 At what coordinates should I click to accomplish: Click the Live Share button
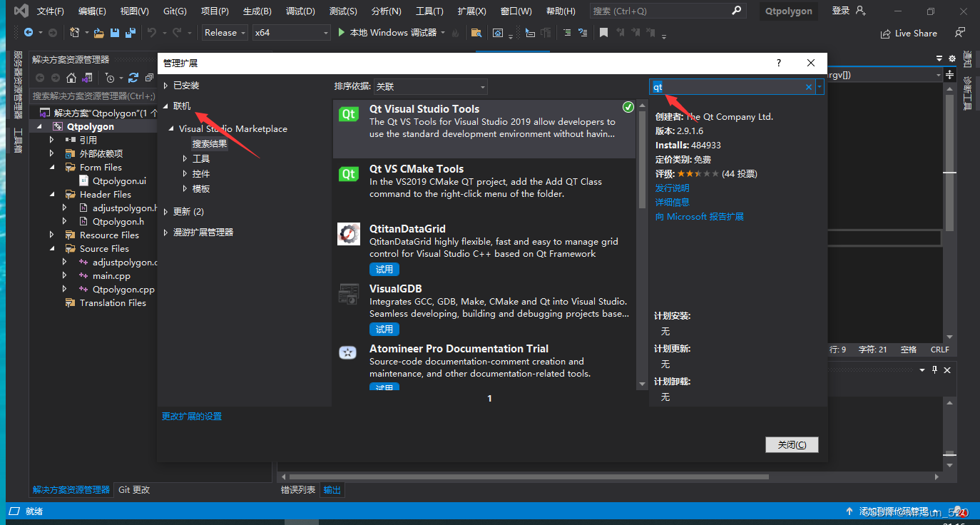[909, 33]
